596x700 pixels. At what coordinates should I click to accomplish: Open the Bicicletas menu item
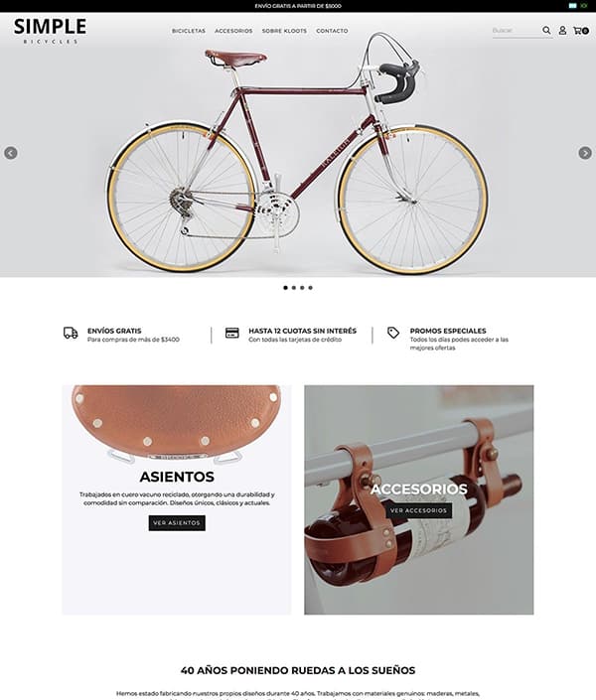point(189,31)
